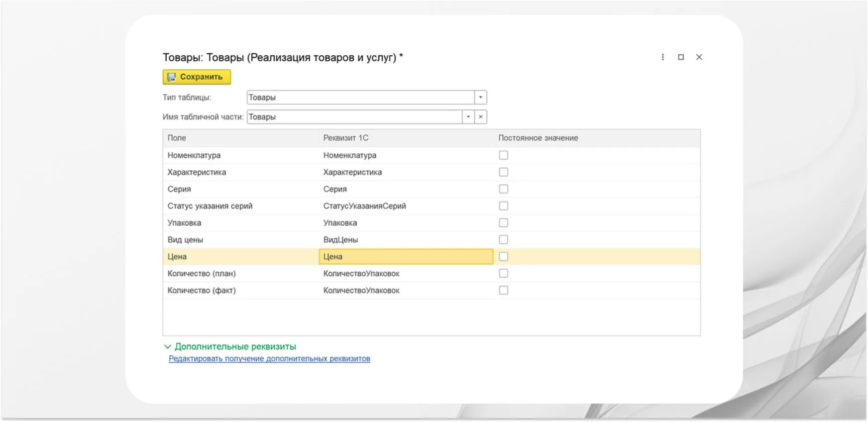
Task: Click the СтатусУказанияСерий attribute cell
Action: pyautogui.click(x=406, y=206)
